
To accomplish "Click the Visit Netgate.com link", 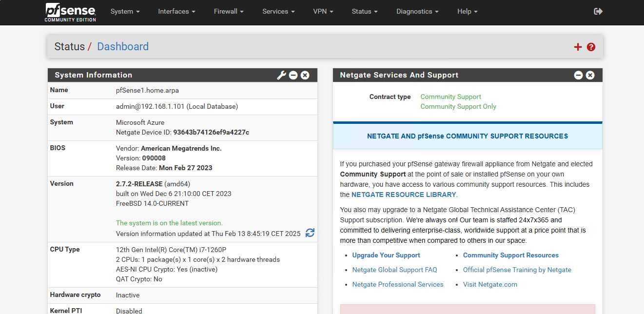I will click(x=490, y=284).
